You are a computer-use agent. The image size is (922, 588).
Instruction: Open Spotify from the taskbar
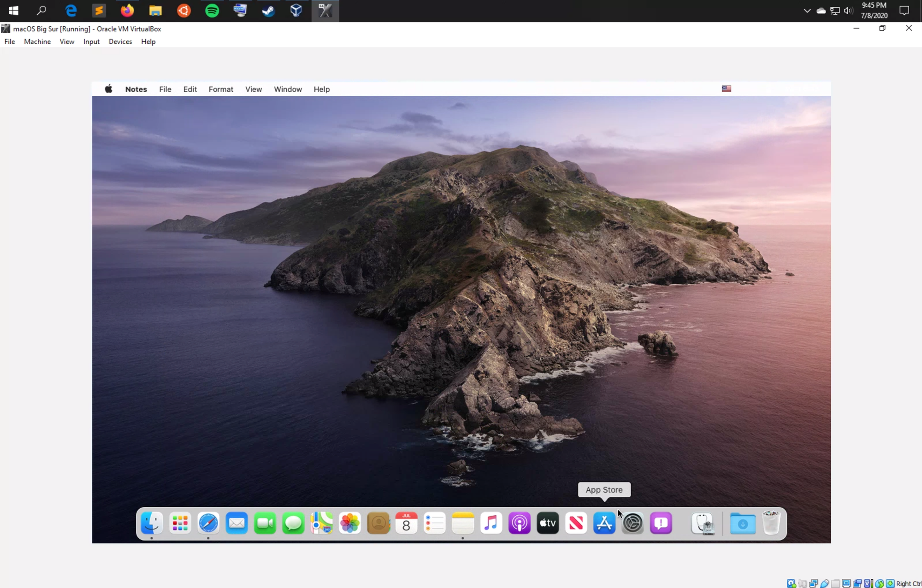(212, 10)
